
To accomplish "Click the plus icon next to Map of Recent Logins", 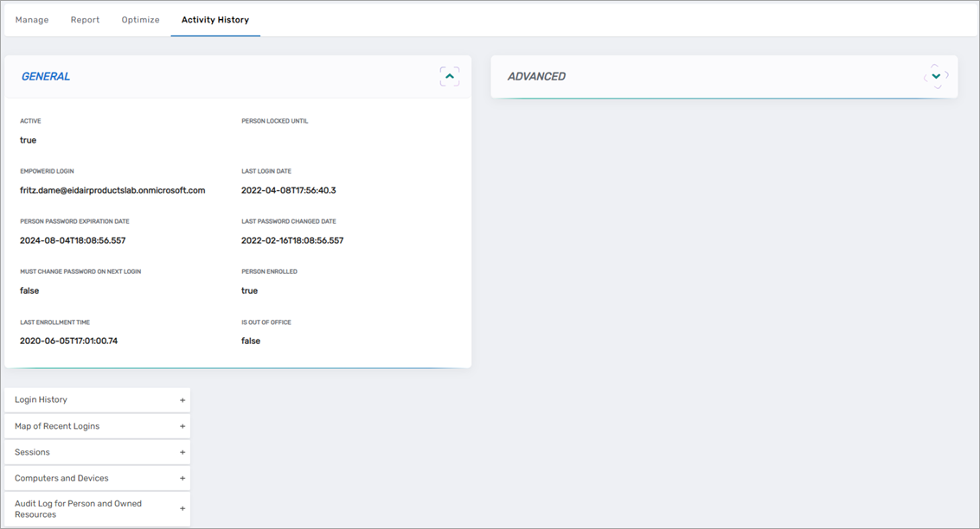I will pos(182,425).
